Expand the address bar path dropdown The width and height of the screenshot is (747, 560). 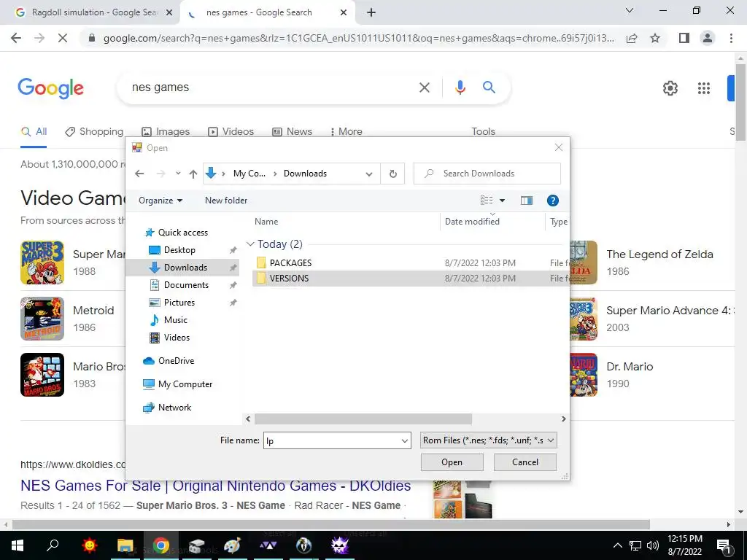(368, 174)
